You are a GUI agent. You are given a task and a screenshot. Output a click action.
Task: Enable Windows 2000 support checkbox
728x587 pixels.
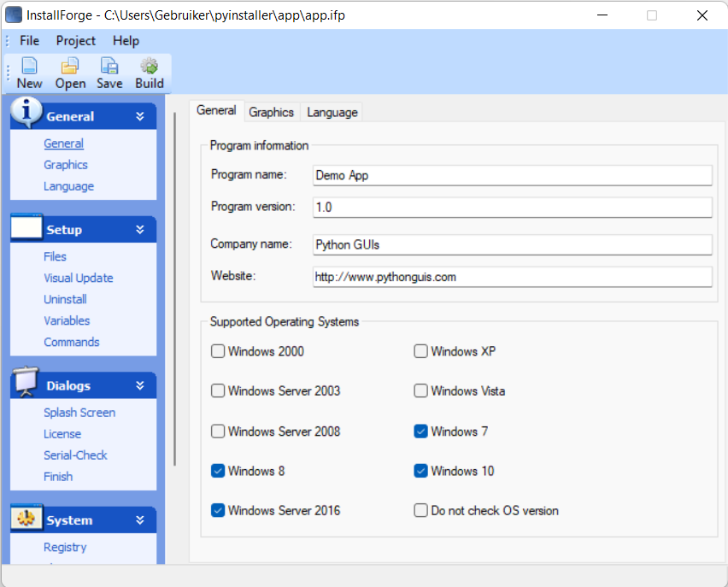click(218, 351)
